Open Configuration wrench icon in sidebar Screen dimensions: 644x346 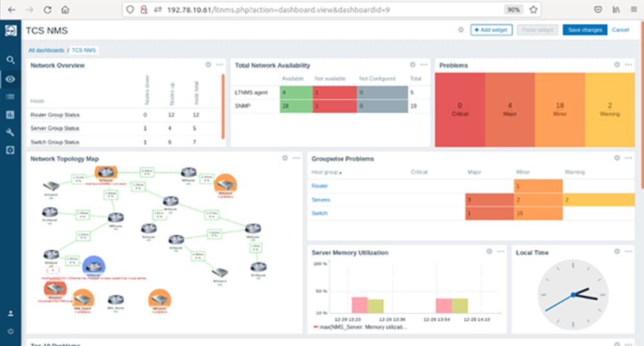pyautogui.click(x=10, y=132)
